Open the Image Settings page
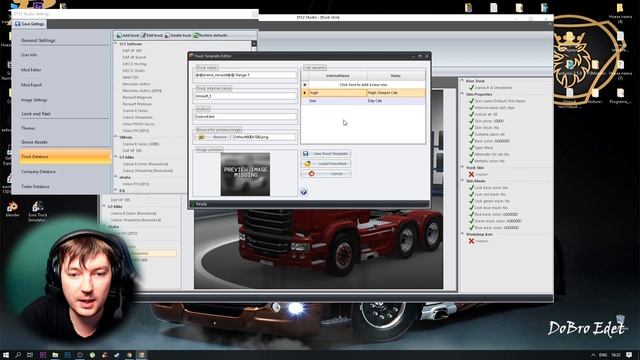 (34, 100)
